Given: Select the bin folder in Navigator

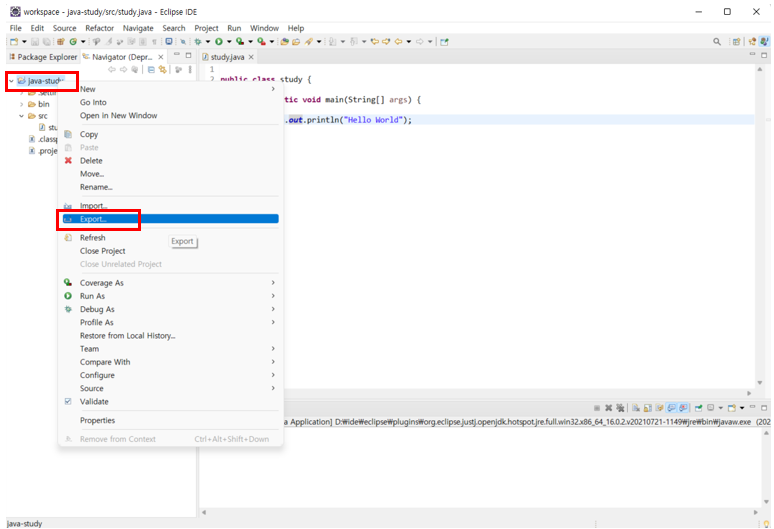Looking at the screenshot, I should click(39, 104).
